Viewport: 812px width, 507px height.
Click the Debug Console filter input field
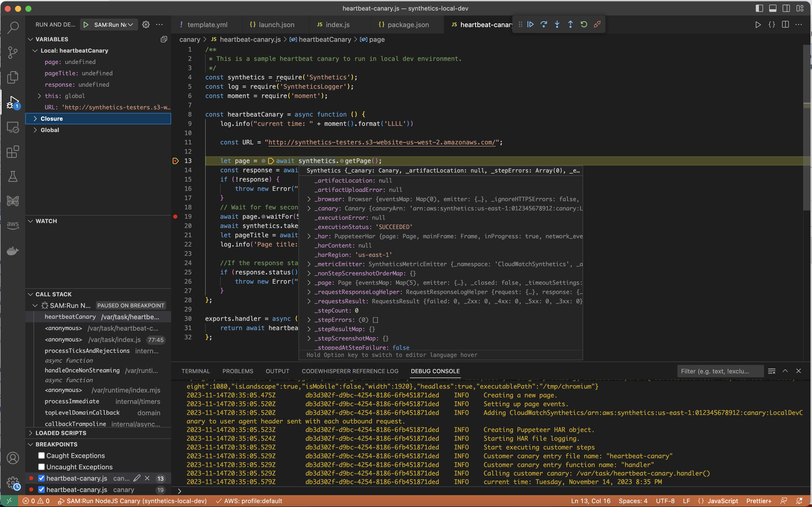click(x=720, y=371)
